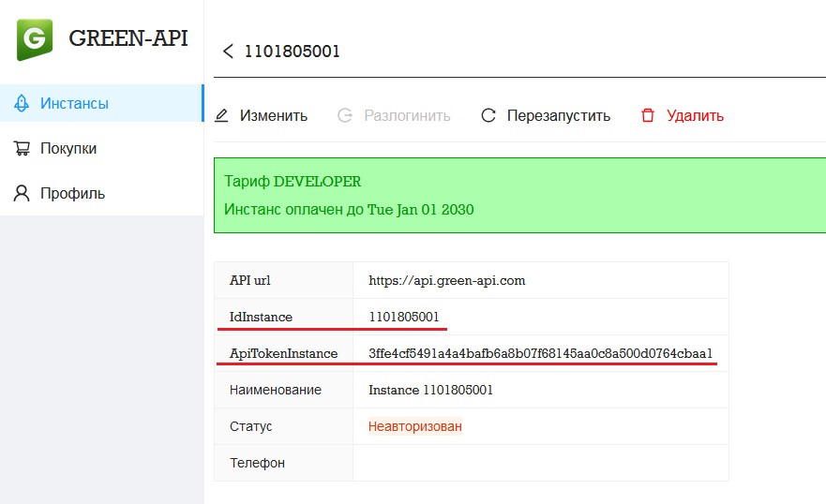Click the restart icon for Перезапустить
This screenshot has height=504, width=826.
488,116
